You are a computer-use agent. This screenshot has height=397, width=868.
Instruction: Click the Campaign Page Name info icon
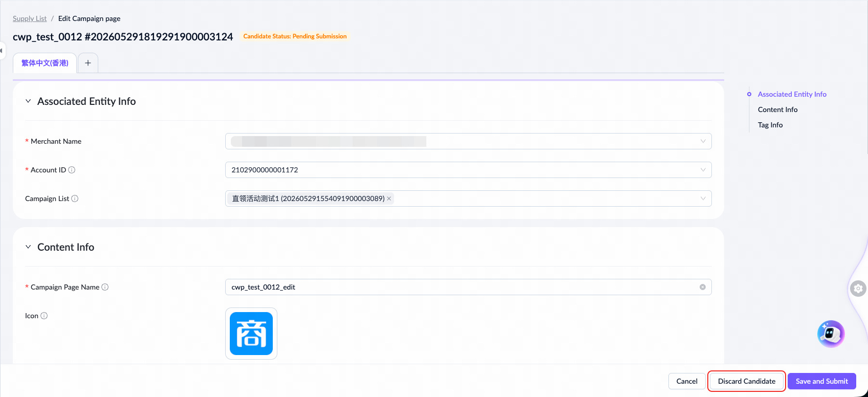pos(105,287)
